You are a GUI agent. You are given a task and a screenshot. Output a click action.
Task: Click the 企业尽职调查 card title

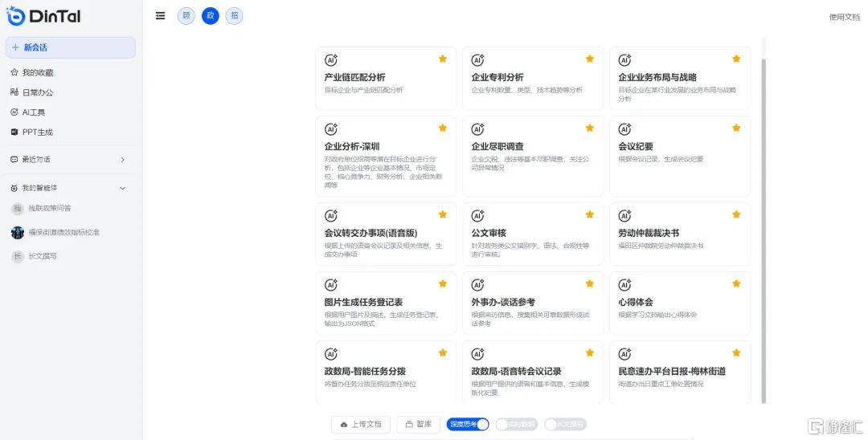[x=497, y=146]
